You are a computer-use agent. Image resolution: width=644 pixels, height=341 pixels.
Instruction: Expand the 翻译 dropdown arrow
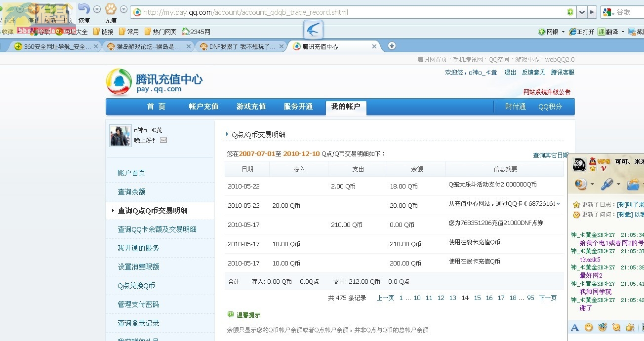pos(623,32)
